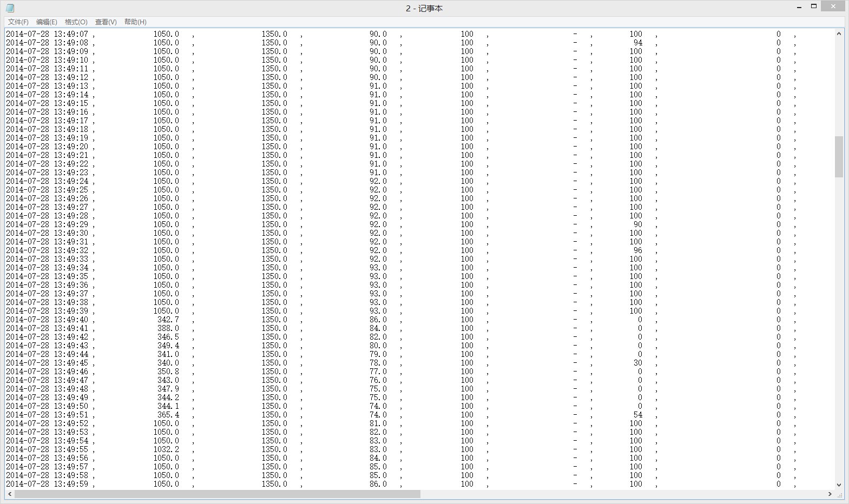This screenshot has width=849, height=504.
Task: Click the horizontal scrollbar right arrow
Action: point(830,494)
